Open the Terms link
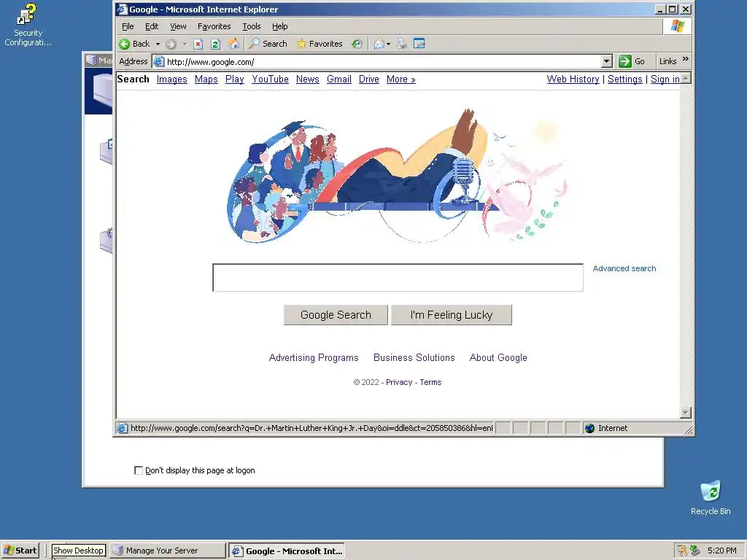 (430, 382)
